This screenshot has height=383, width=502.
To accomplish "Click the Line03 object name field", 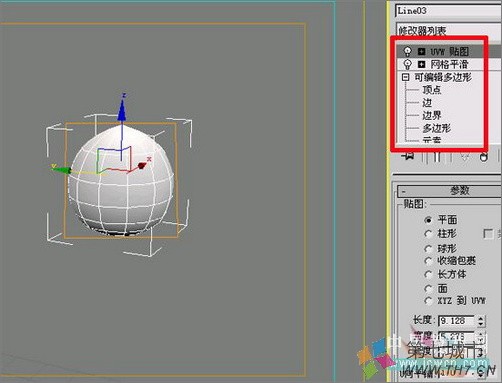I will pos(448,11).
